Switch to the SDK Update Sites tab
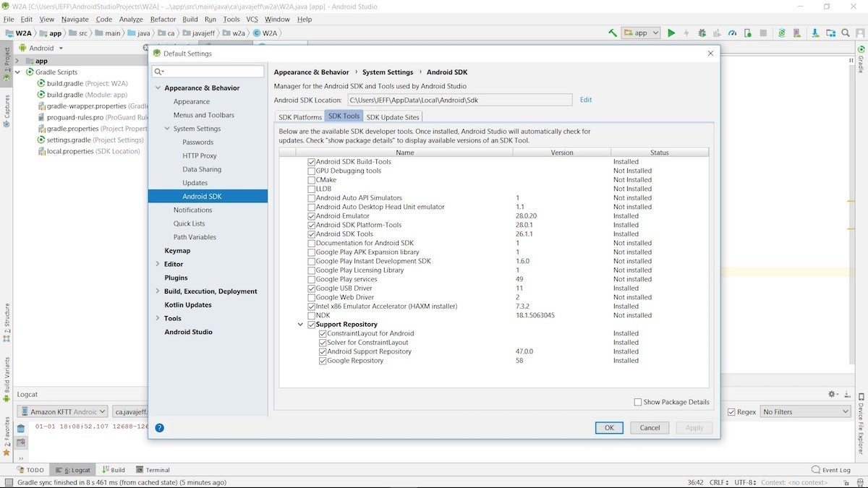The height and width of the screenshot is (488, 868). [x=393, y=116]
